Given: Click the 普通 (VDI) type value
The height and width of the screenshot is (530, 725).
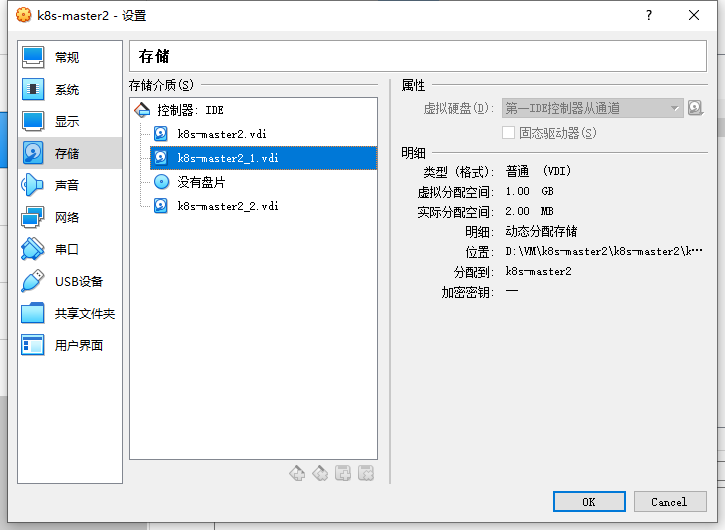Looking at the screenshot, I should pos(539,171).
